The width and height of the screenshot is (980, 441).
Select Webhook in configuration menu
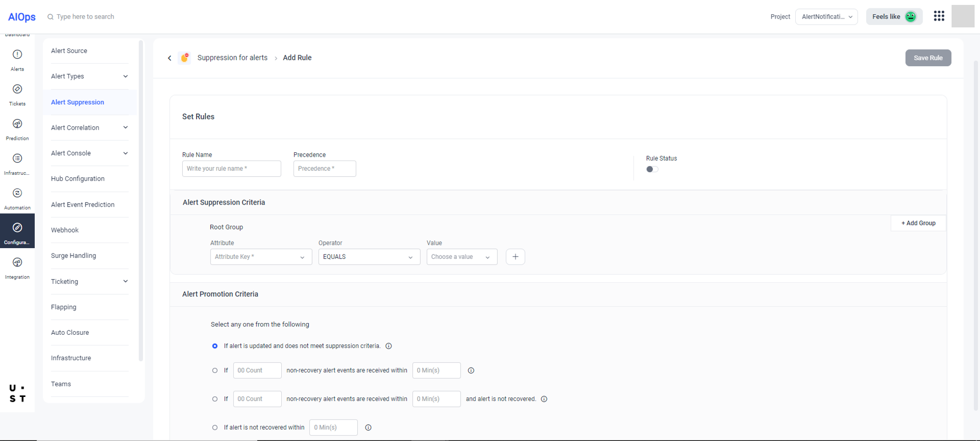point(65,230)
